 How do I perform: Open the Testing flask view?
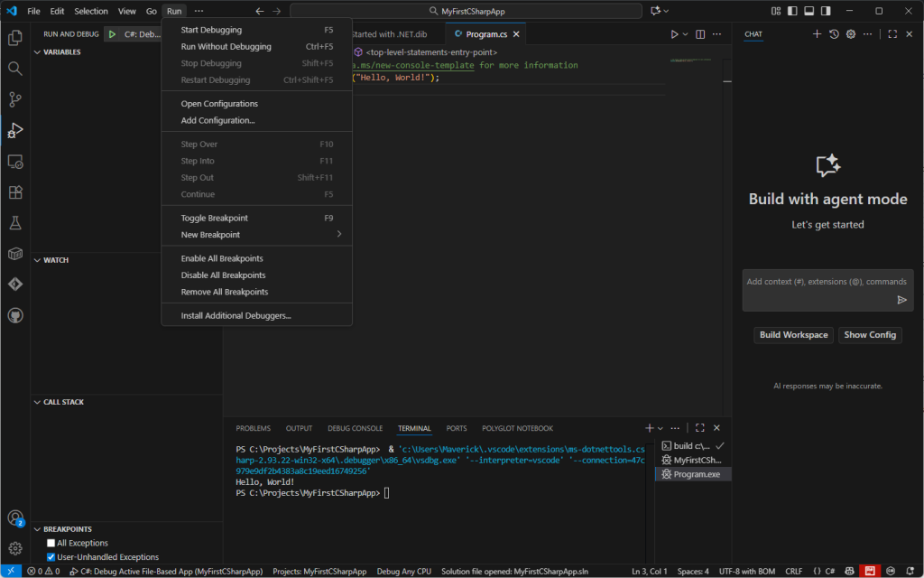click(x=15, y=223)
